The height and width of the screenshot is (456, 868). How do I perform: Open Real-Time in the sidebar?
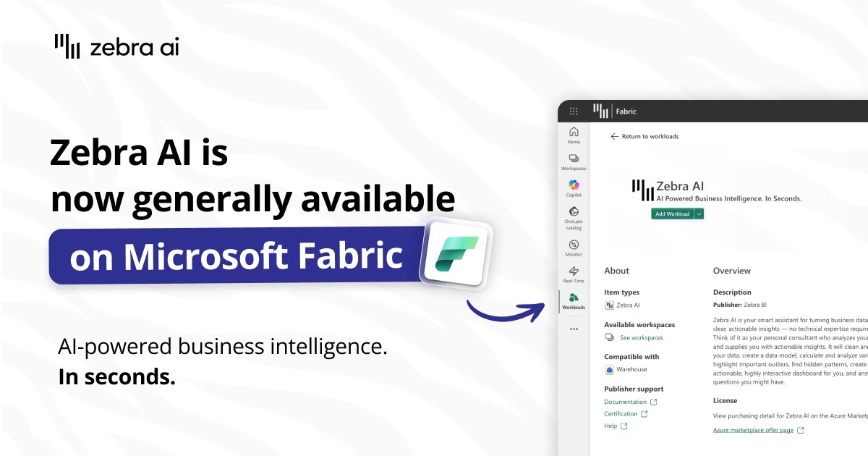click(x=574, y=275)
